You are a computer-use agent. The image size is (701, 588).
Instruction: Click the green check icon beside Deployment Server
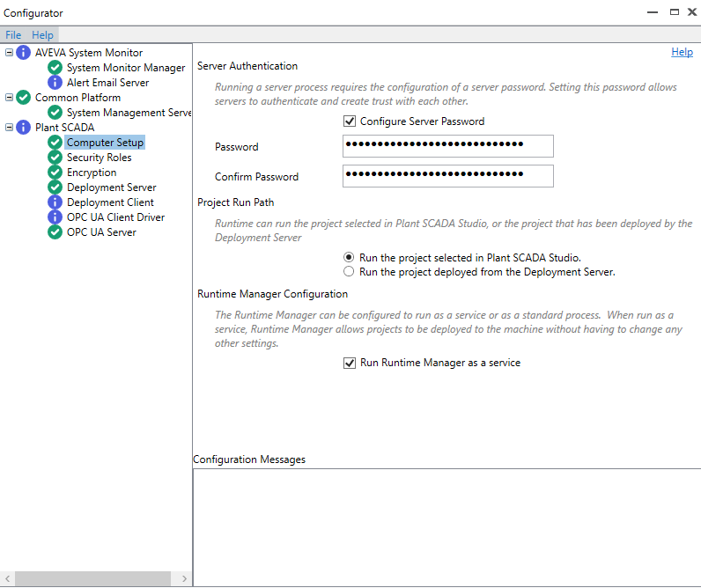(x=55, y=187)
